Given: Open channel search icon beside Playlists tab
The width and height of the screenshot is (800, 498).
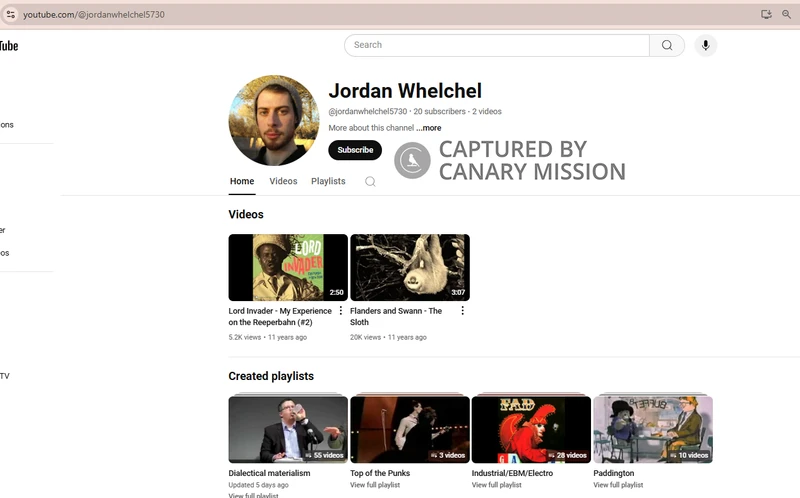Looking at the screenshot, I should (x=370, y=182).
